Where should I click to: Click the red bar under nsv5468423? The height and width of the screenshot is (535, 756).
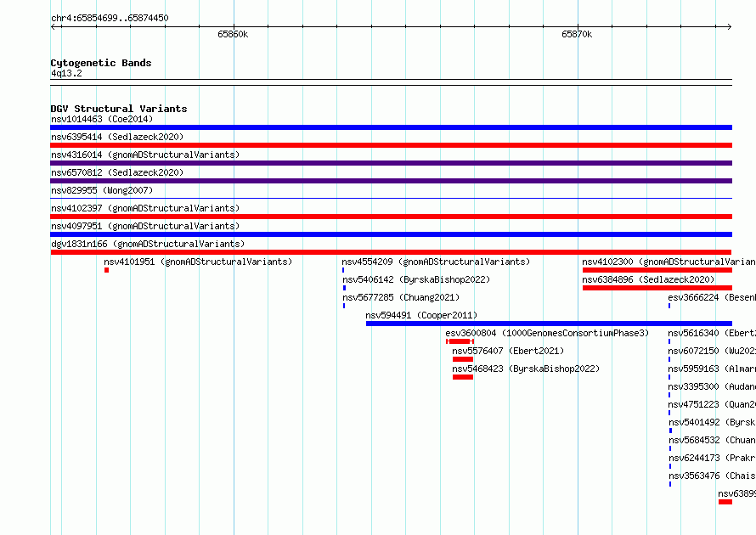click(463, 377)
